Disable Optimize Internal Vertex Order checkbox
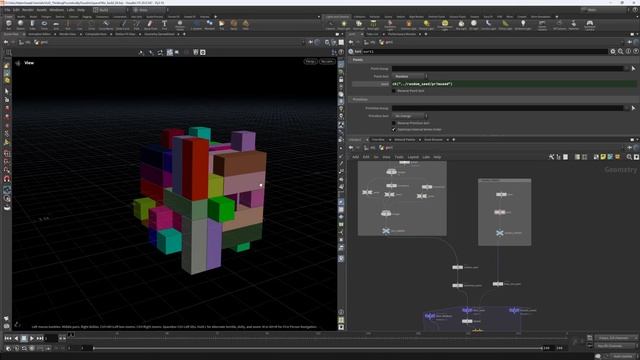Image resolution: width=640 pixels, height=360 pixels. [x=394, y=129]
